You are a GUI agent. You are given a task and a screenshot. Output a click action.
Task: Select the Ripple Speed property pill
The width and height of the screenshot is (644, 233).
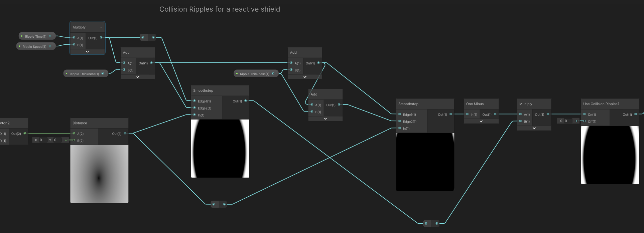[34, 46]
